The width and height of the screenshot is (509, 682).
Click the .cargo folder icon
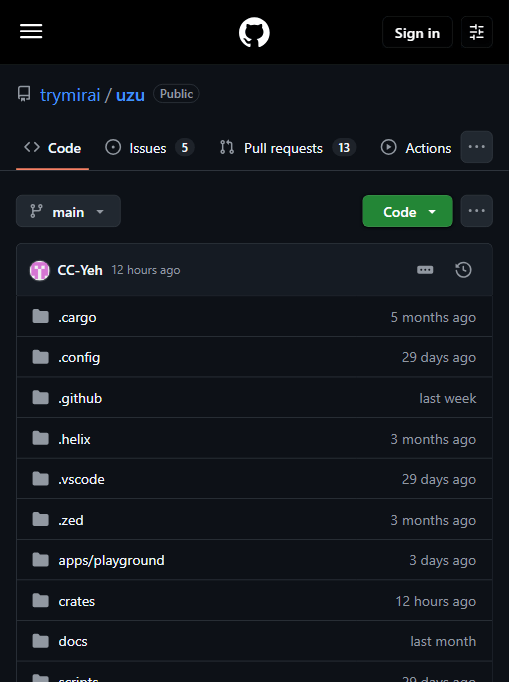point(40,317)
